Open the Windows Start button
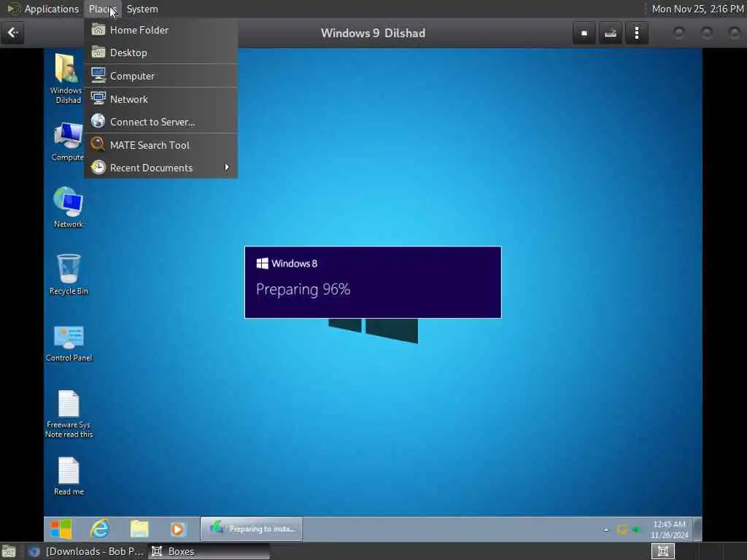 click(61, 529)
